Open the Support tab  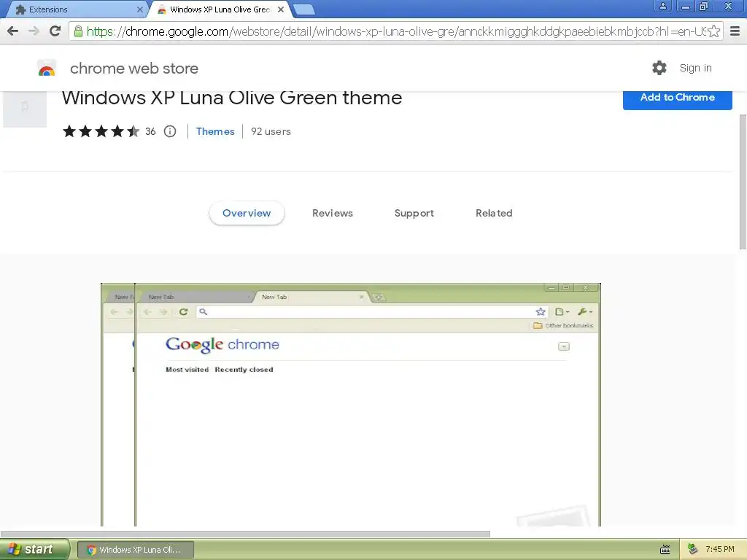click(x=414, y=214)
